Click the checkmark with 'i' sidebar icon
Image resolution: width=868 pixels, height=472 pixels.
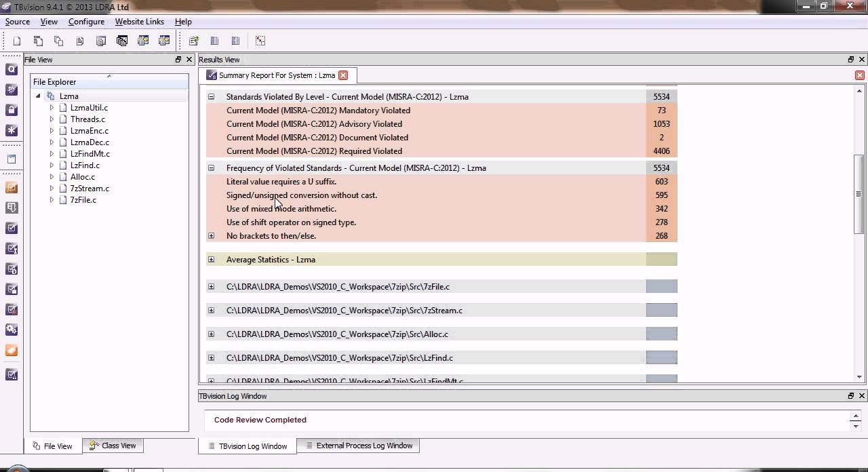coord(12,249)
